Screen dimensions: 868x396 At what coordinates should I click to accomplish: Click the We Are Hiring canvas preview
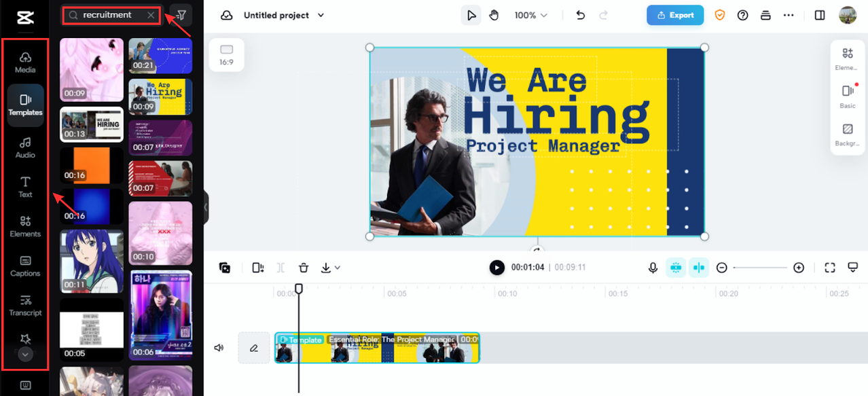pos(537,142)
